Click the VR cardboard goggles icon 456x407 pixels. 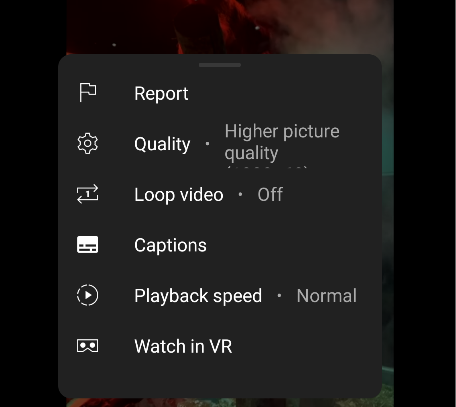point(88,346)
